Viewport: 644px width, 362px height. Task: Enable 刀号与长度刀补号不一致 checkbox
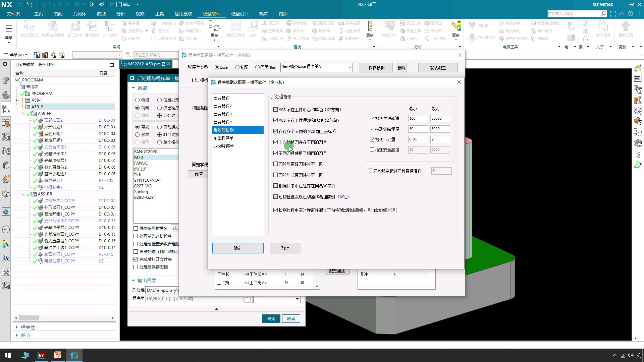point(275,175)
